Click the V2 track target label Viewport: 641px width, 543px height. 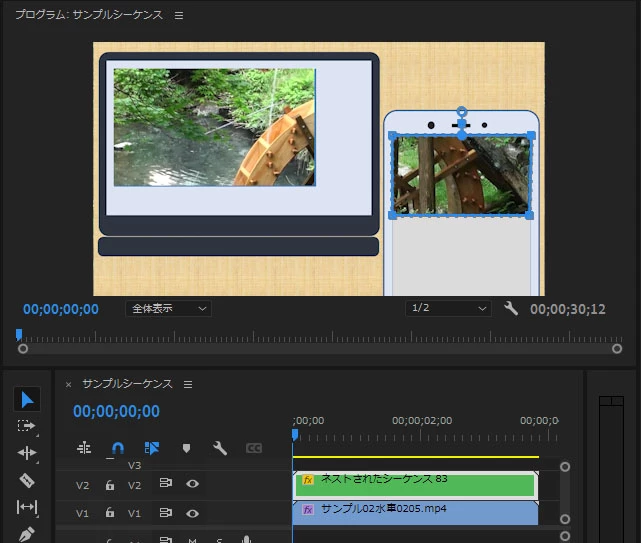[x=134, y=485]
